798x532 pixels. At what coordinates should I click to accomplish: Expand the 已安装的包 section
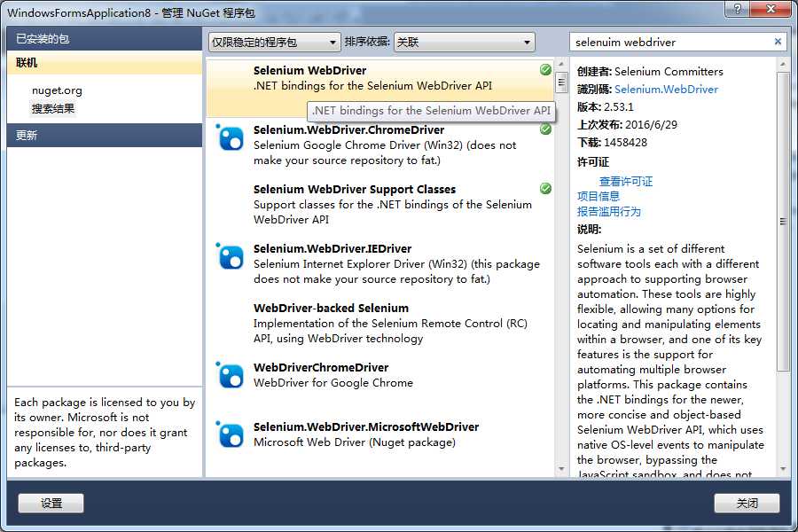(x=105, y=39)
